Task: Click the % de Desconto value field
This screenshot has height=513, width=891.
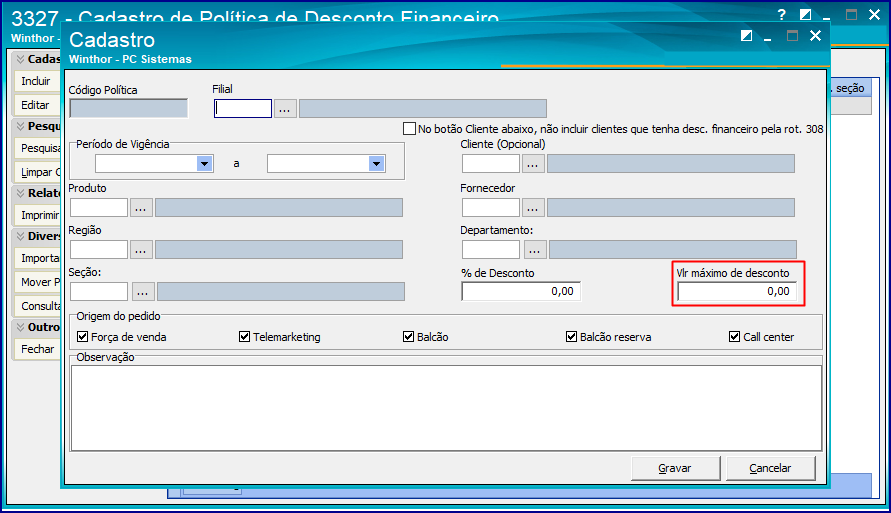Action: pos(521,291)
